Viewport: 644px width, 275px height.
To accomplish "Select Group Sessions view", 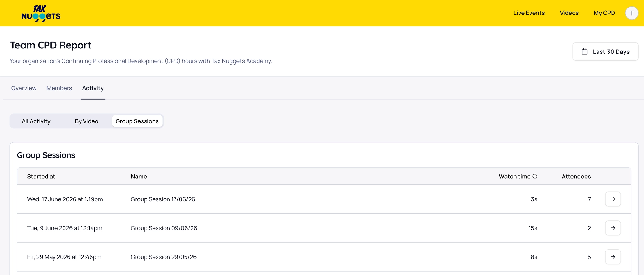I will pyautogui.click(x=137, y=121).
